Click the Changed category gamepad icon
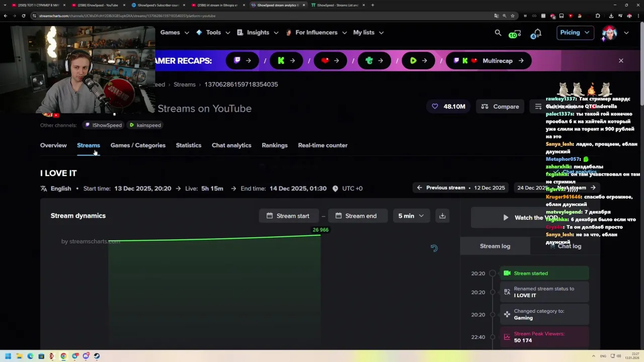The width and height of the screenshot is (644, 362). pos(507,314)
